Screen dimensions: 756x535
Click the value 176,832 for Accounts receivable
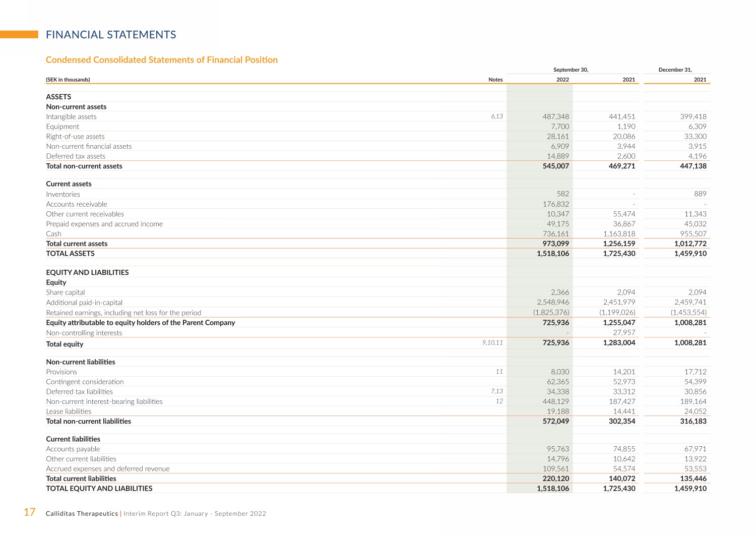point(556,204)
